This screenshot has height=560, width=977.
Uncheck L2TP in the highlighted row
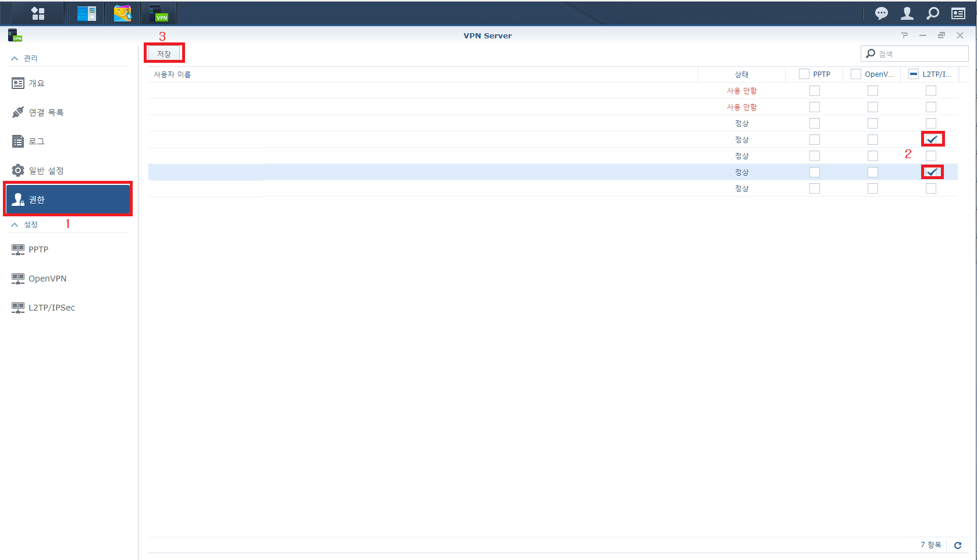coord(931,172)
